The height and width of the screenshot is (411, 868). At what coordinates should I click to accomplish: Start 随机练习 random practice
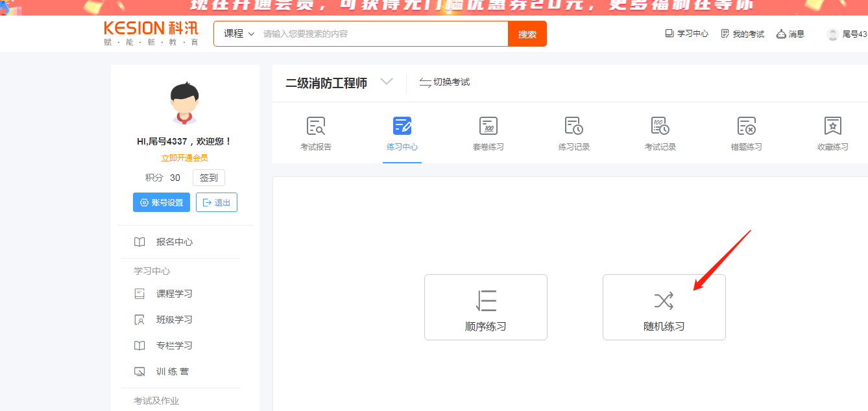[x=664, y=307]
